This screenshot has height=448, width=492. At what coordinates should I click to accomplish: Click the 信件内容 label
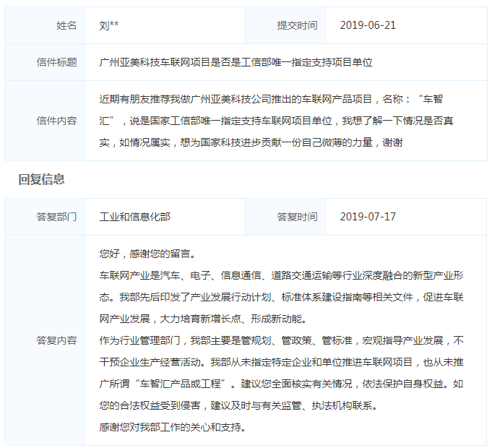(x=57, y=121)
